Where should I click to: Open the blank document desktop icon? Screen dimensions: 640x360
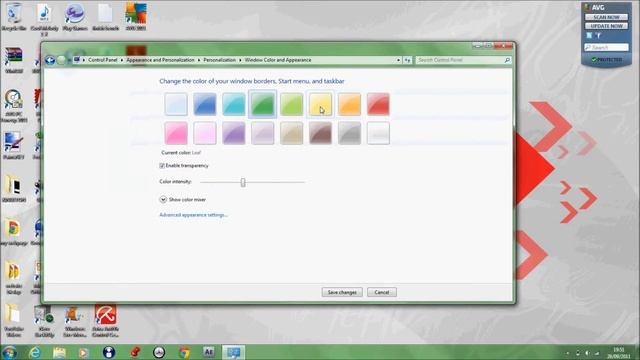[105, 14]
